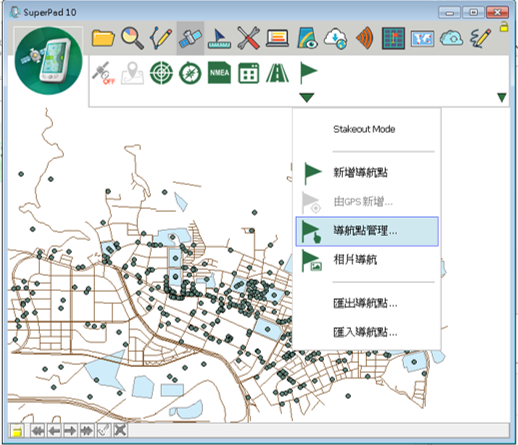Select Stakeout Mode in menu
Viewport: 518px width, 445px height.
coord(364,129)
